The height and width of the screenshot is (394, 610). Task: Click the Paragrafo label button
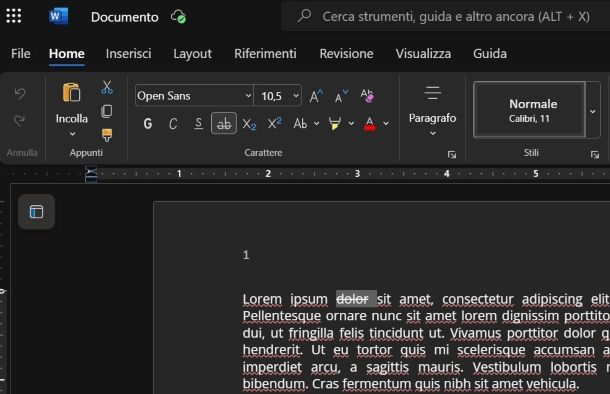tap(433, 118)
